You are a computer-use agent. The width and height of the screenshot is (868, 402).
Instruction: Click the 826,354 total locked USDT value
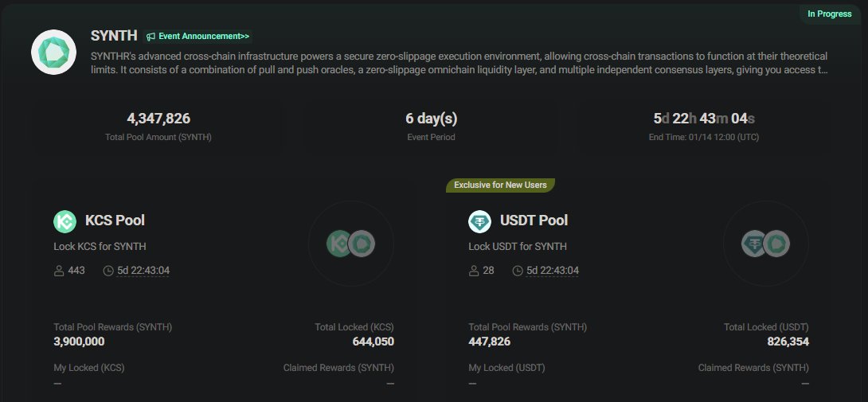pos(788,342)
